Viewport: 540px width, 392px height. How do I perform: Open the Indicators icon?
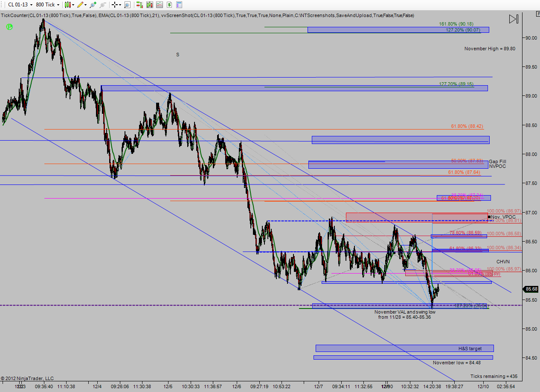(159, 5)
